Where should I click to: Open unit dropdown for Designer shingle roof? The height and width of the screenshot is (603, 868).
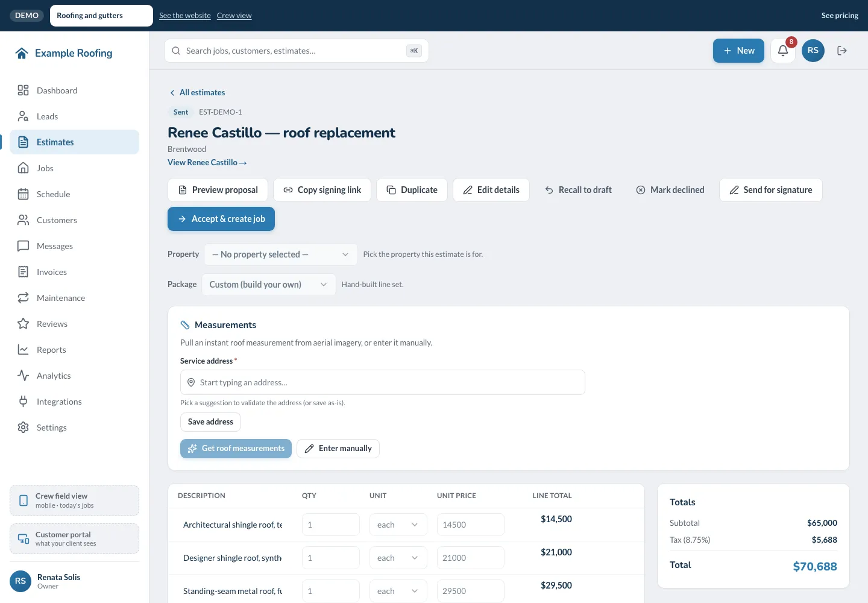(x=398, y=558)
